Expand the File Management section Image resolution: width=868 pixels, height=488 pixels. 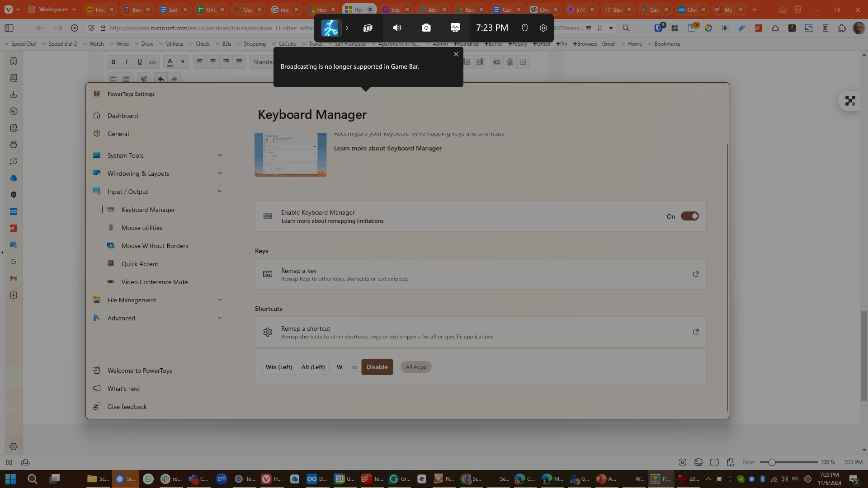pyautogui.click(x=220, y=300)
